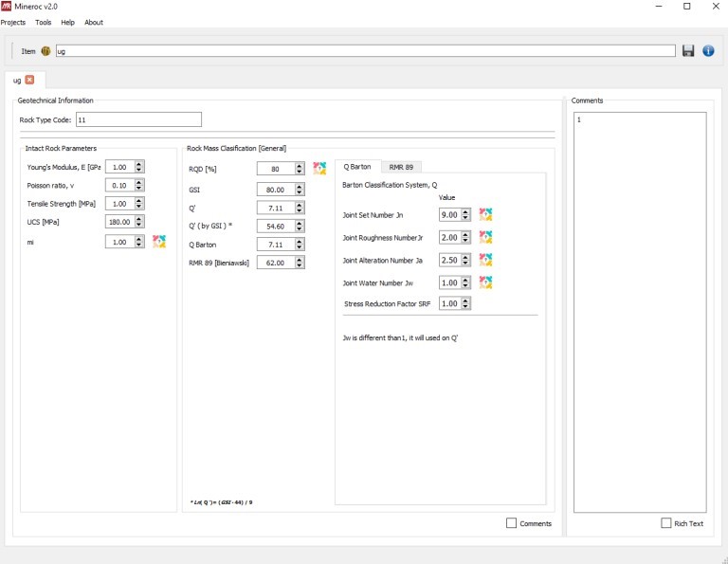Decrease Joint Water Number Jw
Image resolution: width=728 pixels, height=564 pixels.
[x=465, y=285]
